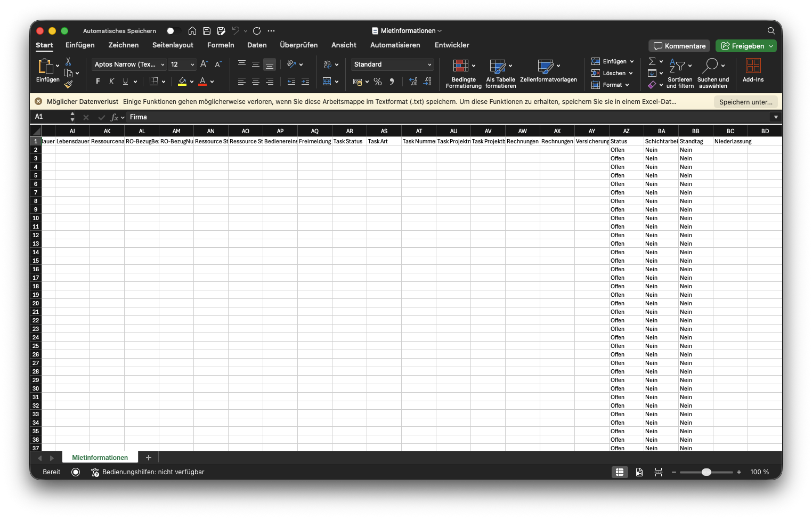Viewport: 812px width, 519px height.
Task: Select the Mietinformationen sheet tab
Action: tap(100, 458)
